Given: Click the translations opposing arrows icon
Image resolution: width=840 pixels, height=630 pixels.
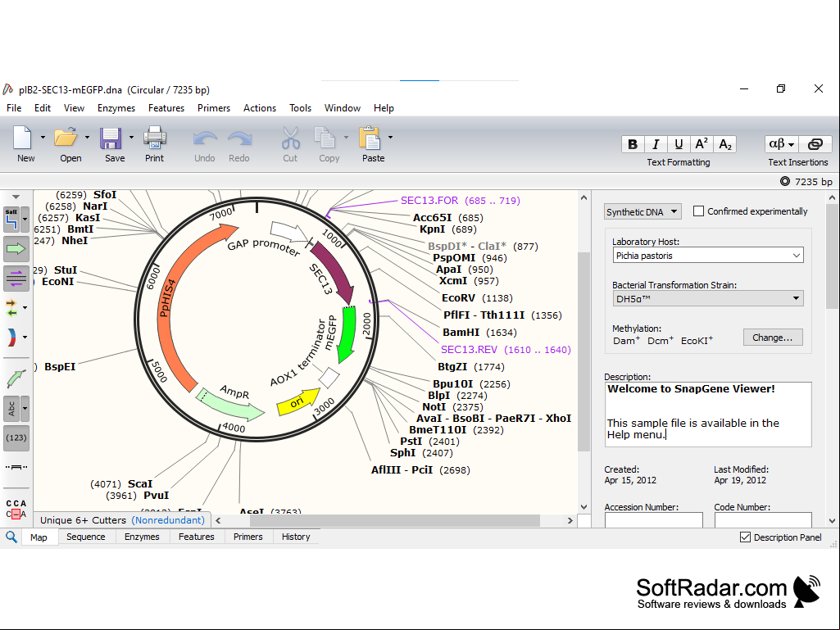Looking at the screenshot, I should pyautogui.click(x=11, y=308).
